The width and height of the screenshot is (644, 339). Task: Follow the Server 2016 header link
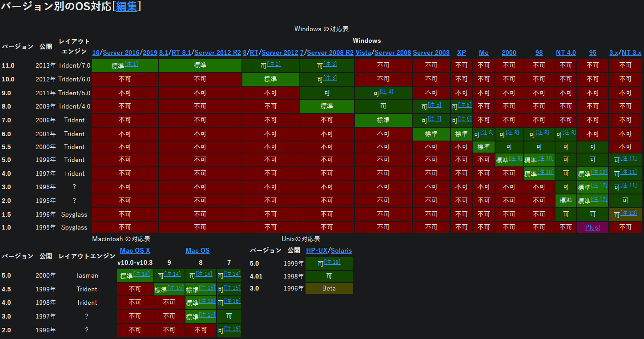pos(121,52)
